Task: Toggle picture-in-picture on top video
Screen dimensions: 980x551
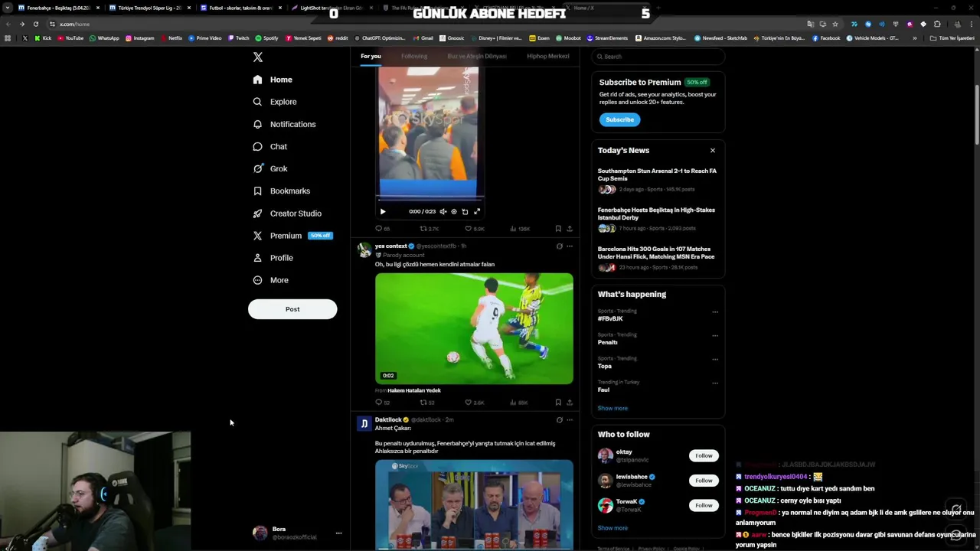Action: point(465,212)
